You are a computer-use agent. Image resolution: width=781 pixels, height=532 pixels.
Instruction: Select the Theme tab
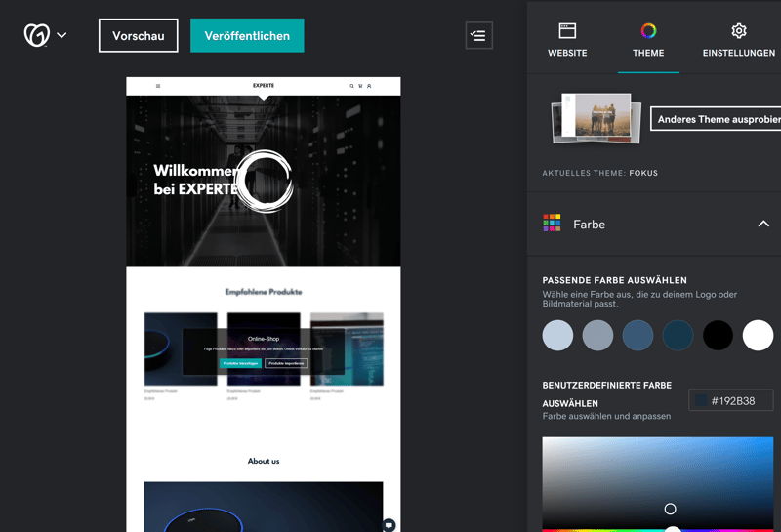click(648, 40)
